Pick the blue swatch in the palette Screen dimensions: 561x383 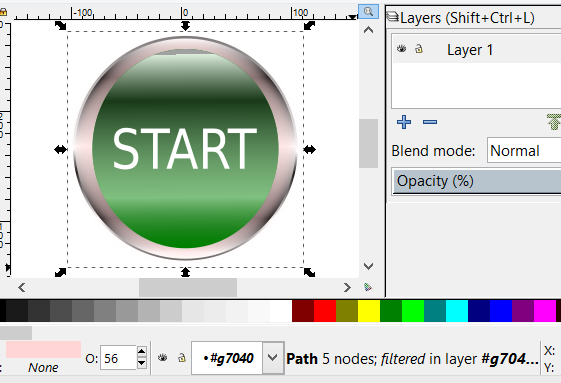pos(501,311)
